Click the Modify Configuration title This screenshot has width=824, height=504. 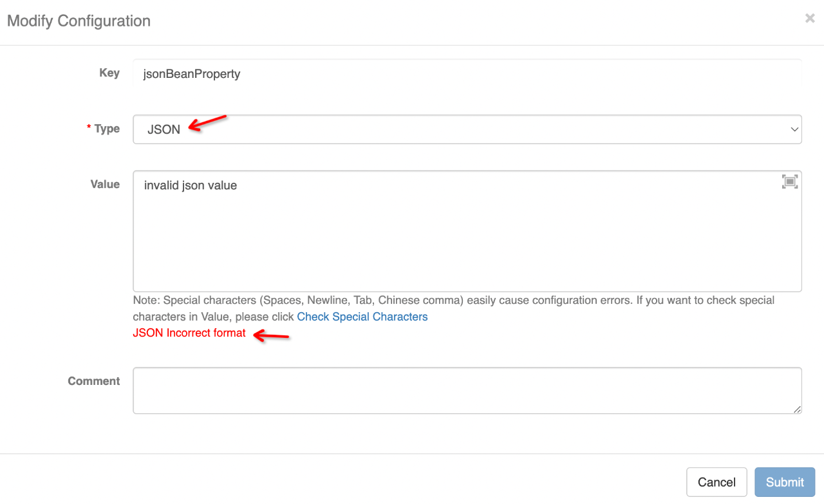coord(79,21)
